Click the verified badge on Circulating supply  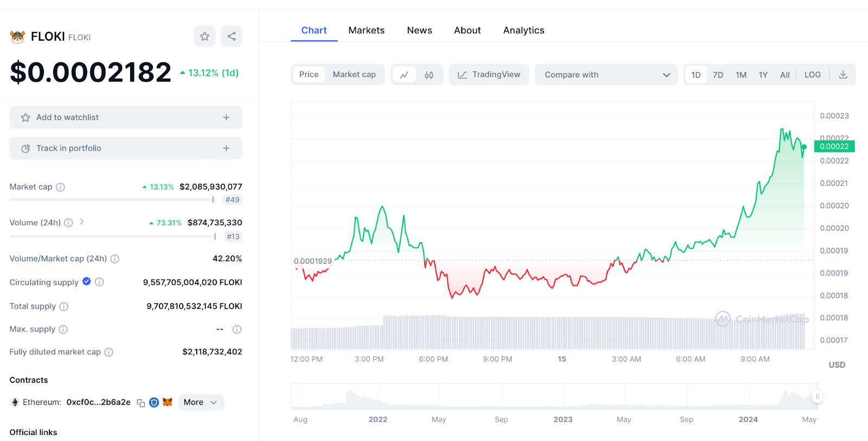pos(87,281)
